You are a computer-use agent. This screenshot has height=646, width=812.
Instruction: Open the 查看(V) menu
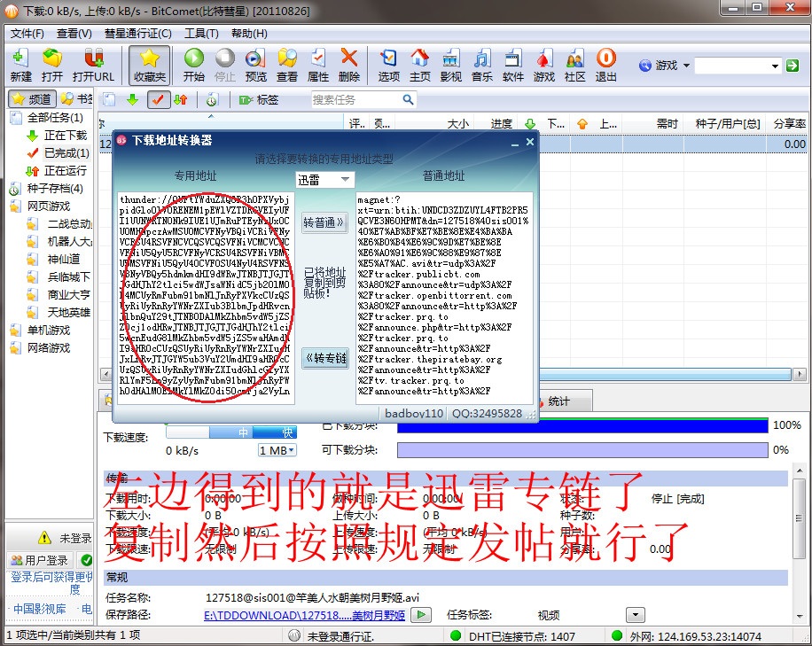pyautogui.click(x=74, y=34)
